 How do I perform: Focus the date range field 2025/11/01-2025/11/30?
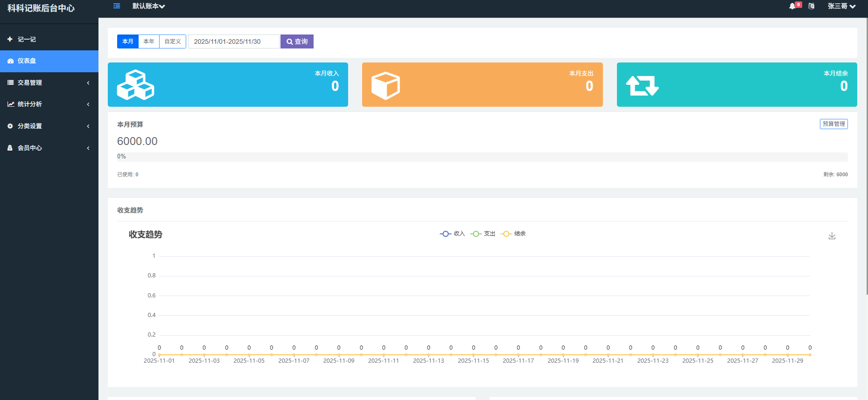point(234,41)
